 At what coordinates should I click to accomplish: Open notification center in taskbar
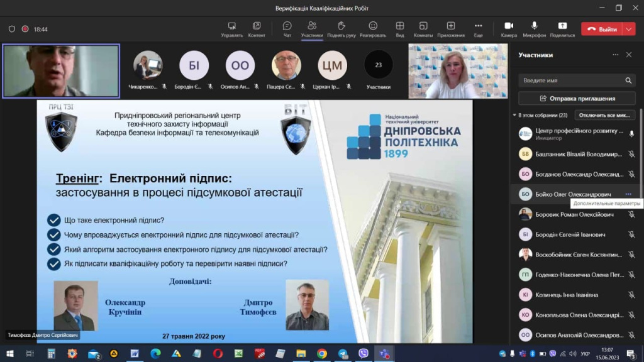pos(631,353)
